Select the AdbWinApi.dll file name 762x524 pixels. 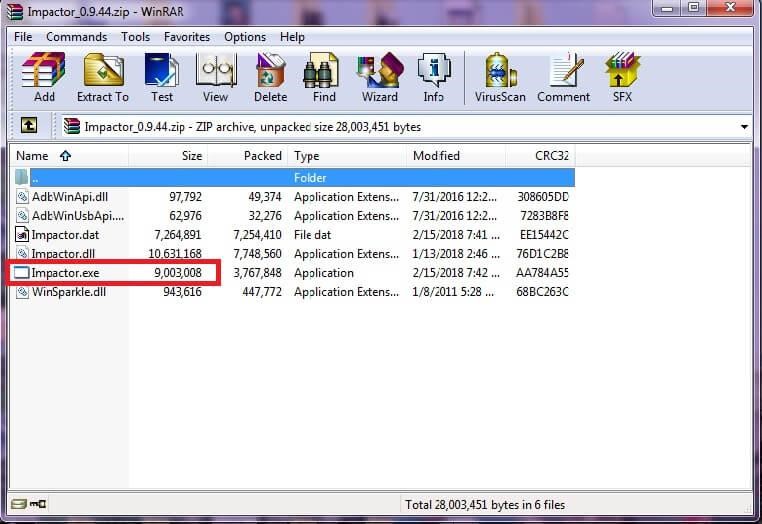[x=70, y=197]
